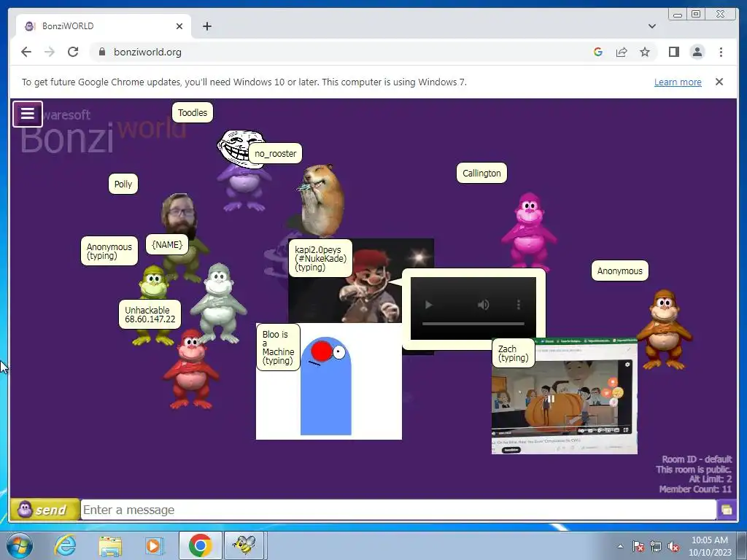Click the Unhackable 68.60.147.22 tag
The height and width of the screenshot is (560, 747).
pos(150,314)
